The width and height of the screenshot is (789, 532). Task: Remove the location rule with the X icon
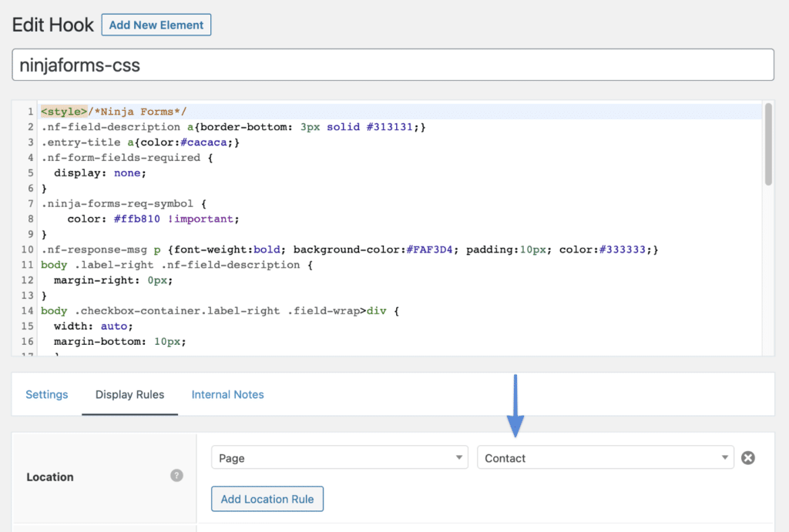747,458
